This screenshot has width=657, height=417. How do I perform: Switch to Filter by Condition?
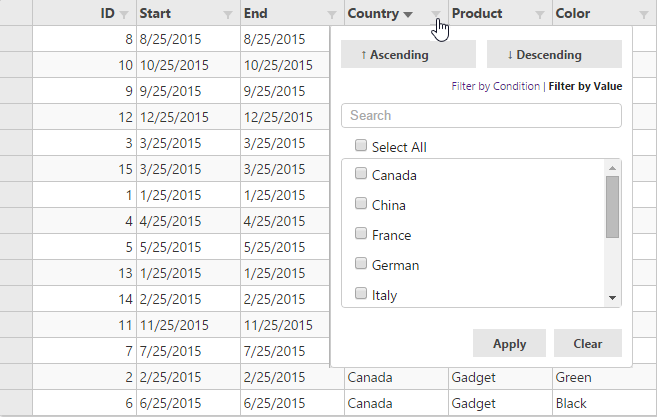coord(495,86)
